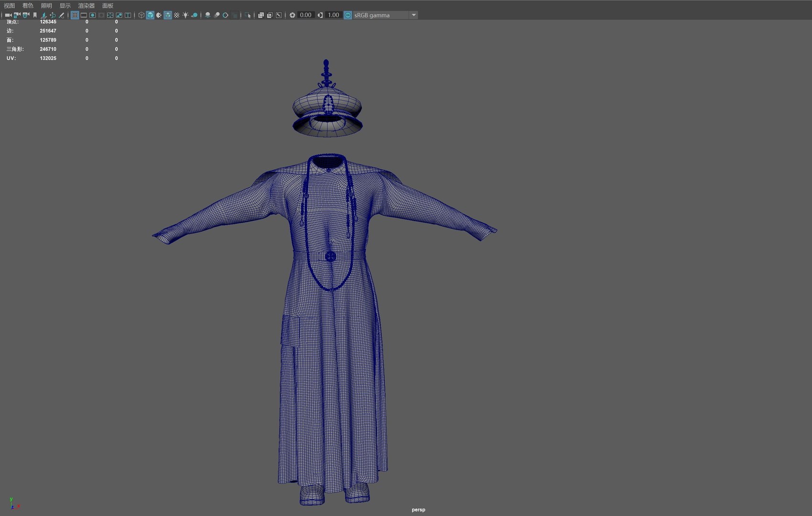The image size is (812, 516).
Task: Toggle smooth shade all icon
Action: point(150,15)
